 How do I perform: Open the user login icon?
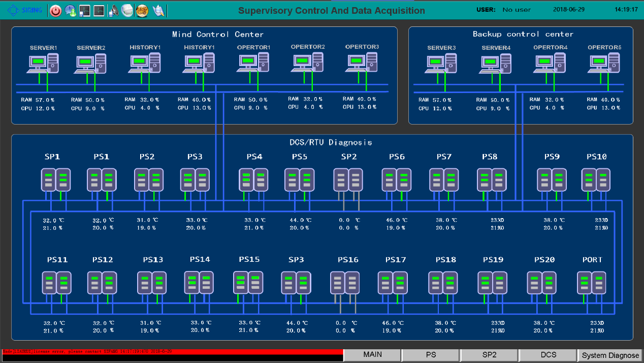(70, 10)
